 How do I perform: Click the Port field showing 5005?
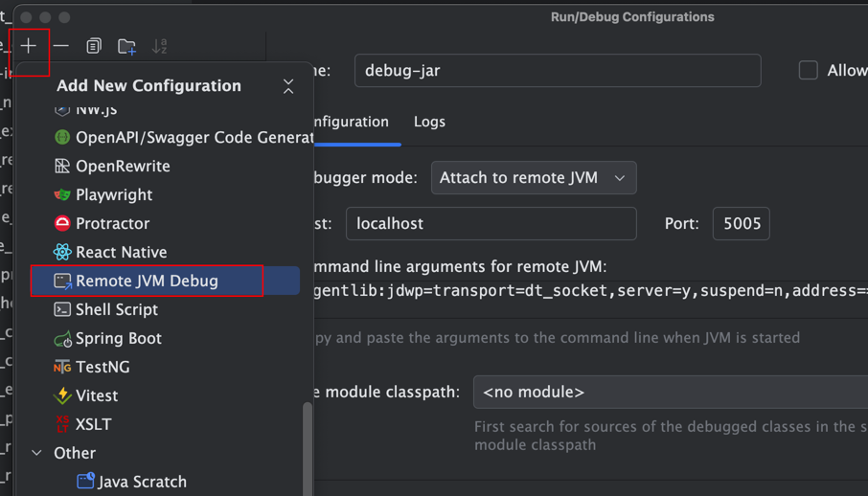tap(741, 224)
